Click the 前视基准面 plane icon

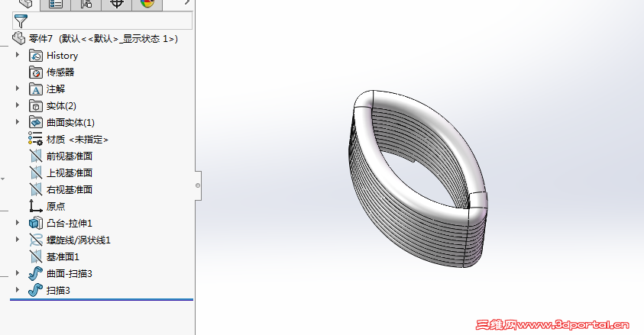click(x=36, y=156)
